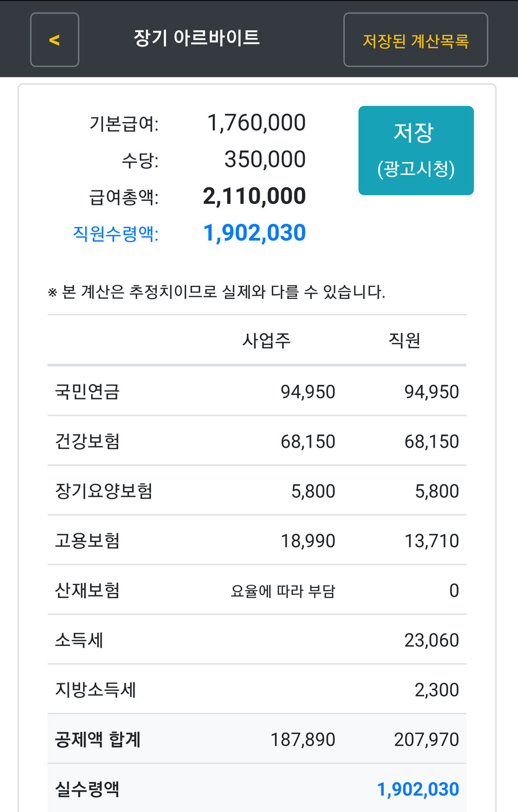The image size is (518, 812).
Task: Click the 공제액 합계 employee total 207,970
Action: [426, 740]
